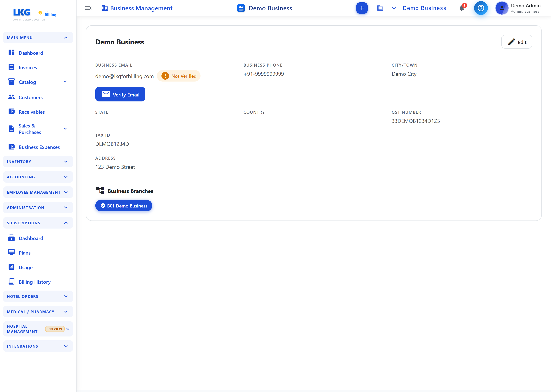Click the Subscriptions Dashboard icon
Viewport: 551px width, 392px height.
[11, 238]
